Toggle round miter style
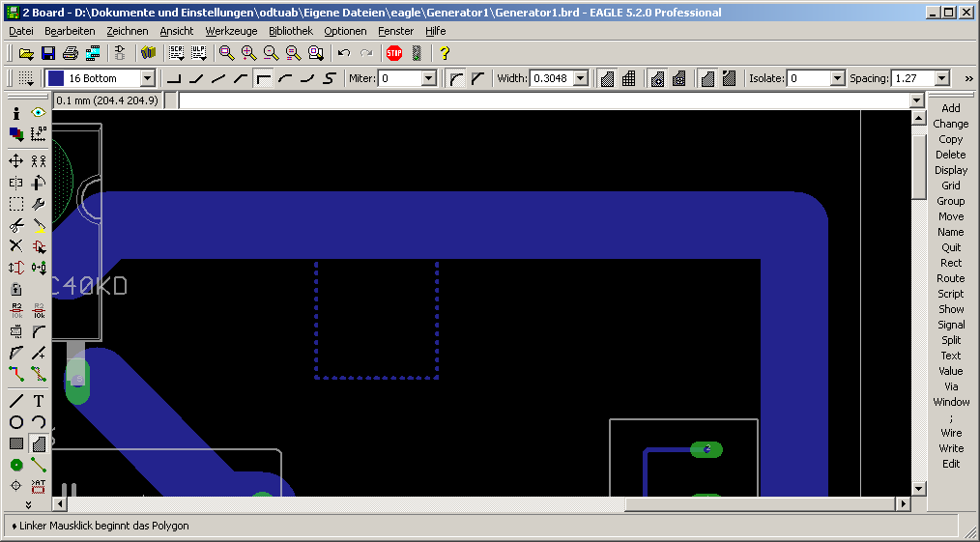Screen dimensions: 980x542 click(457, 78)
